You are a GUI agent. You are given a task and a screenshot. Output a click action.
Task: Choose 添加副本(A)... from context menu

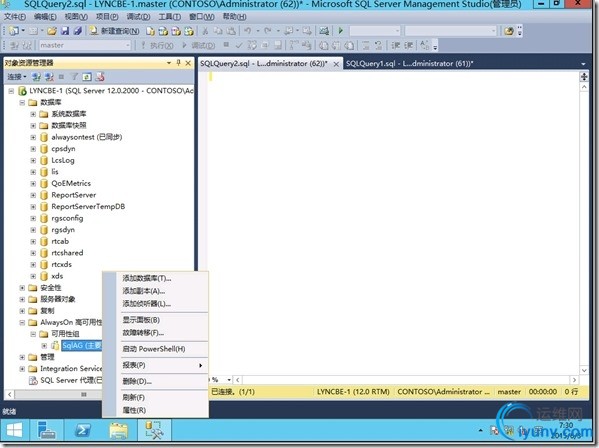(x=144, y=291)
